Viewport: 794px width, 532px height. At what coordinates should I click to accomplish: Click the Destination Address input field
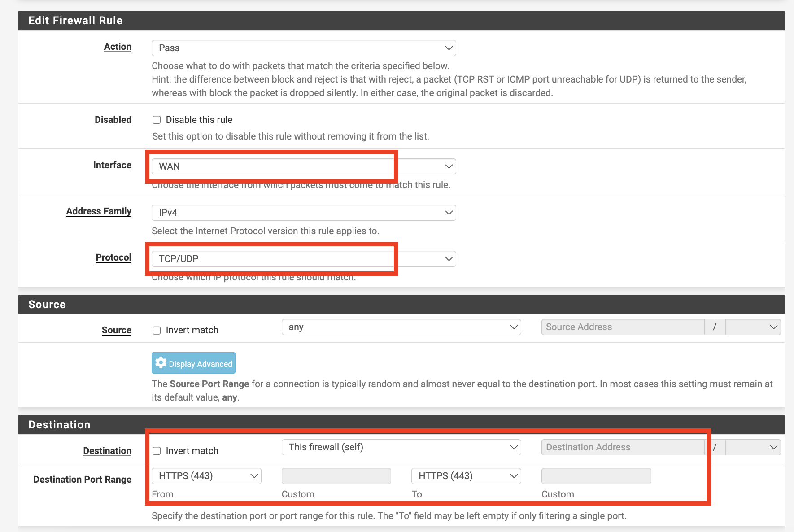click(x=623, y=447)
